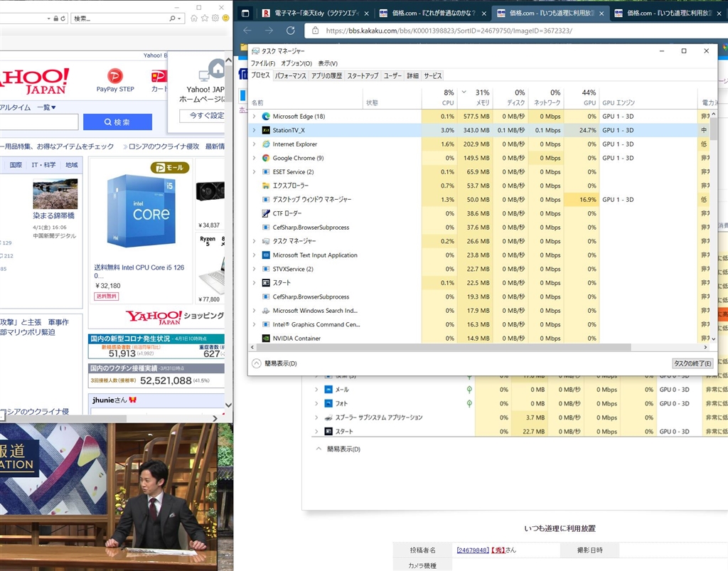The width and height of the screenshot is (728, 571).
Task: Switch to the スタートアップ tab
Action: pyautogui.click(x=363, y=75)
